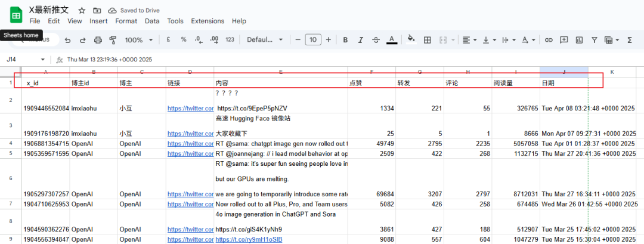644x244 pixels.
Task: Select the paint format tool
Action: click(x=113, y=40)
